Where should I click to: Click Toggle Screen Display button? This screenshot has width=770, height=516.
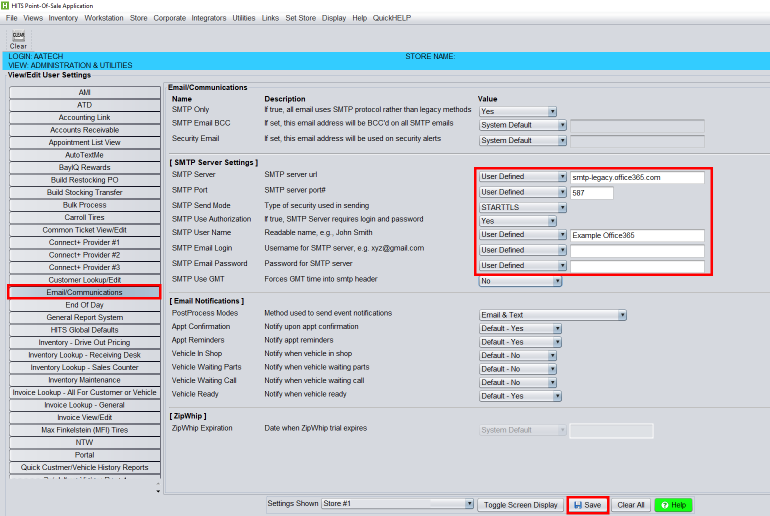(520, 505)
